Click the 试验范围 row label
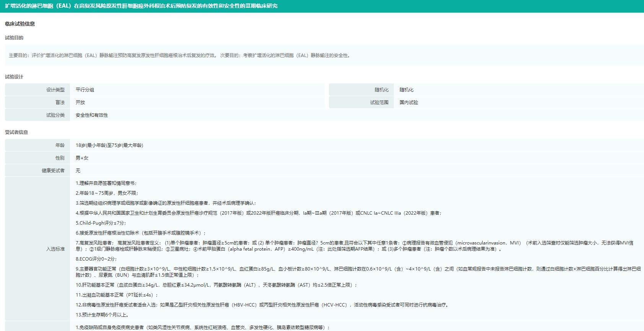The image size is (644, 331). (x=379, y=103)
